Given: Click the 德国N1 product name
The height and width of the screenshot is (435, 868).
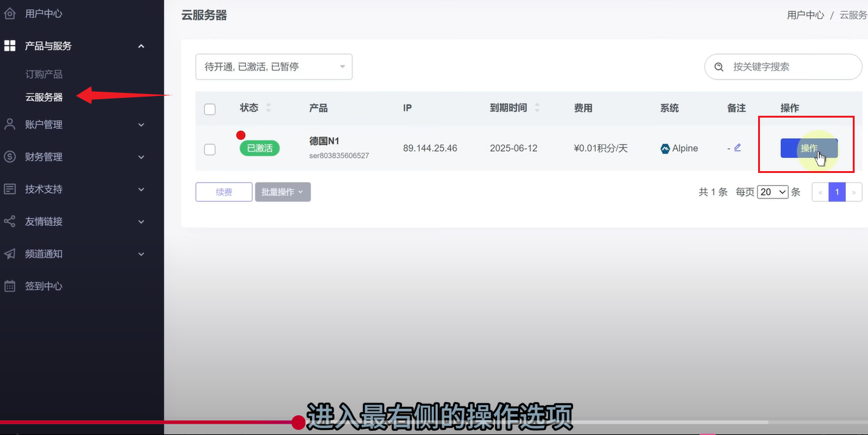Looking at the screenshot, I should 324,141.
